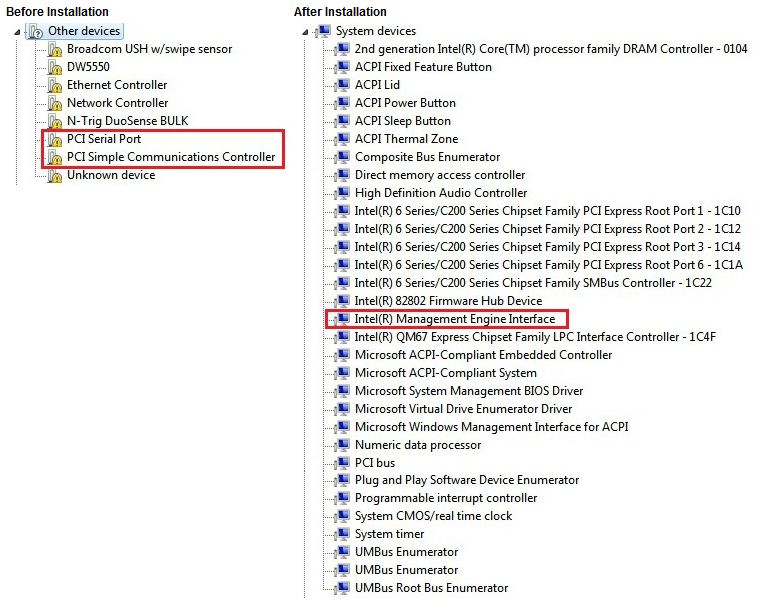This screenshot has width=761, height=616.
Task: Select the Network Controller entry
Action: pyautogui.click(x=117, y=103)
